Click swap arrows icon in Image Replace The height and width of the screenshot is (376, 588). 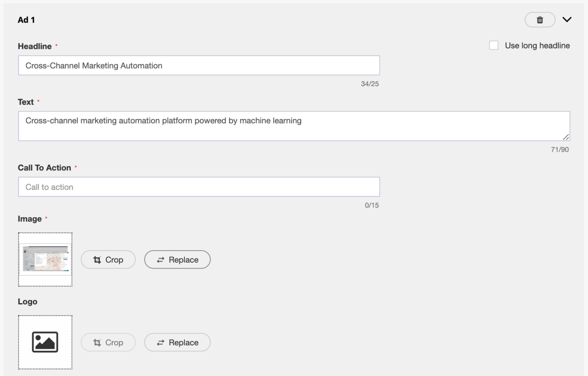click(x=161, y=260)
